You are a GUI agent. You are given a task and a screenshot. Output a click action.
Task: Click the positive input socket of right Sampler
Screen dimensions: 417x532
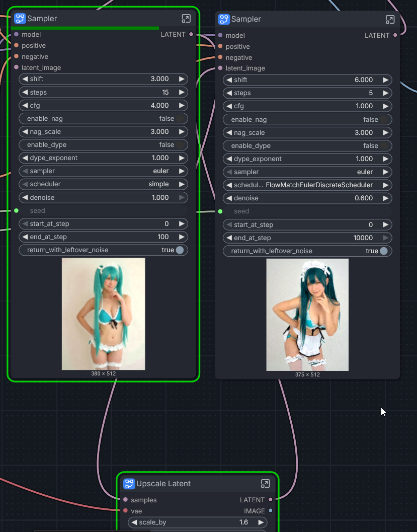(x=220, y=46)
